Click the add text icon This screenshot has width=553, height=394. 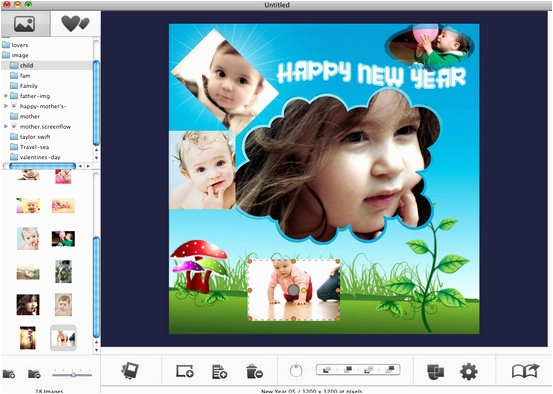pyautogui.click(x=219, y=372)
